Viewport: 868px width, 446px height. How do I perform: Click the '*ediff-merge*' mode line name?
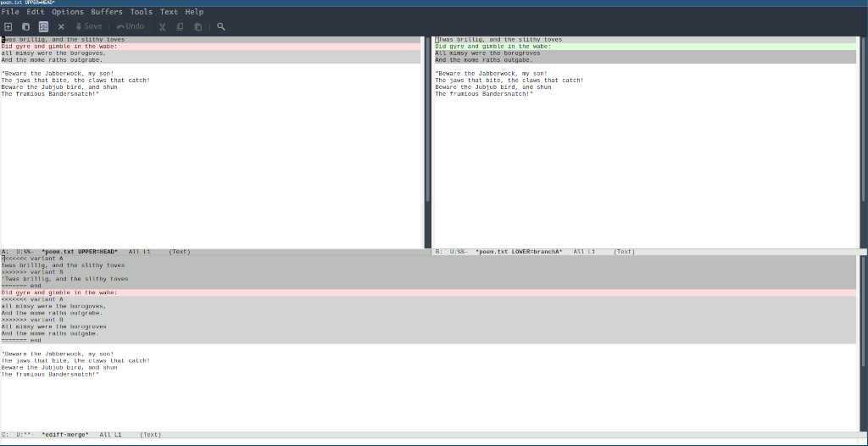[64, 435]
